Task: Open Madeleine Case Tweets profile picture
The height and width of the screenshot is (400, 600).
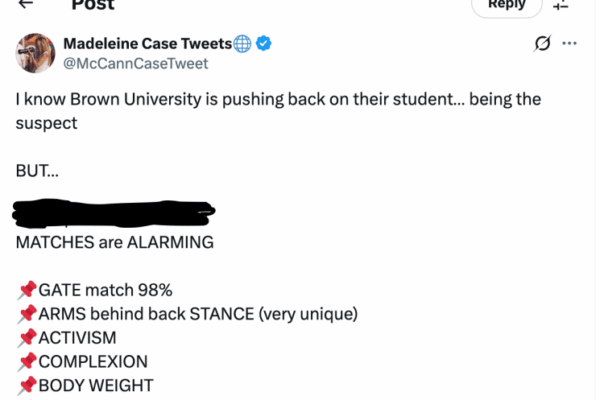Action: coord(34,54)
